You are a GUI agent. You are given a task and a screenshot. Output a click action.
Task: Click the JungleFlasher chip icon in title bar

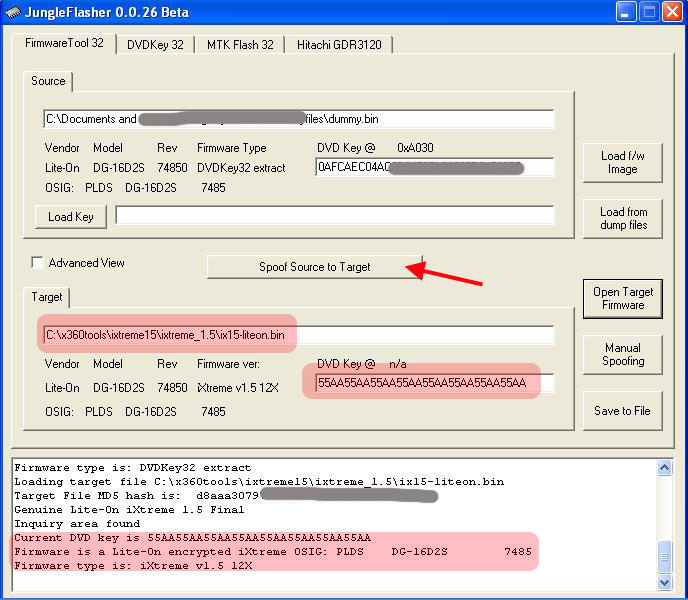(x=13, y=12)
